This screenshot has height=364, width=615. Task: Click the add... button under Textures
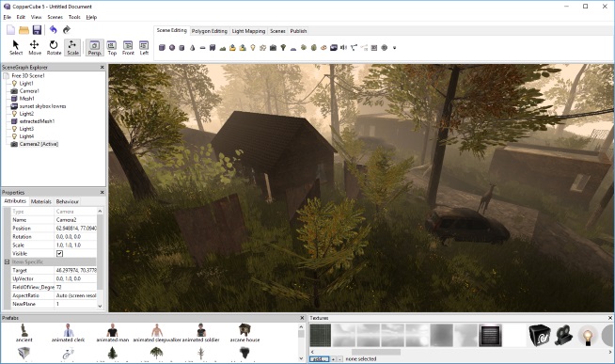(320, 359)
